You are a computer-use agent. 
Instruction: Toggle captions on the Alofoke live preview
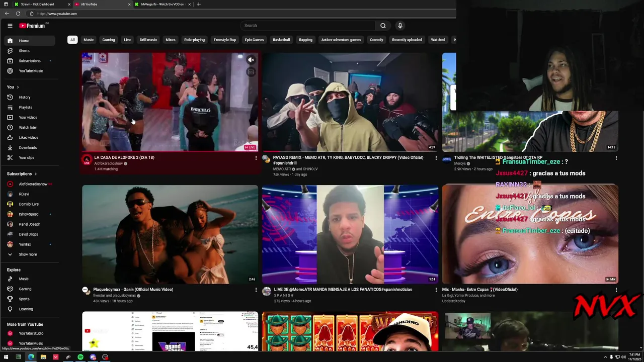click(251, 72)
